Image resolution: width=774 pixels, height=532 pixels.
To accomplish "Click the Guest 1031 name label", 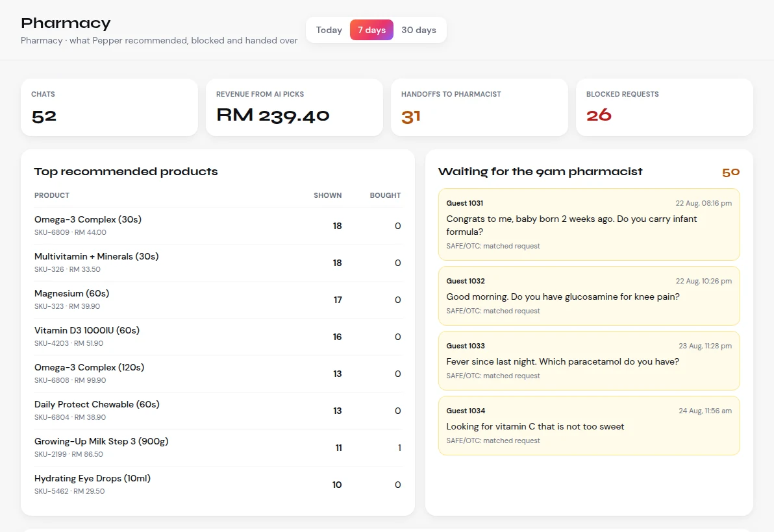I will (x=464, y=203).
